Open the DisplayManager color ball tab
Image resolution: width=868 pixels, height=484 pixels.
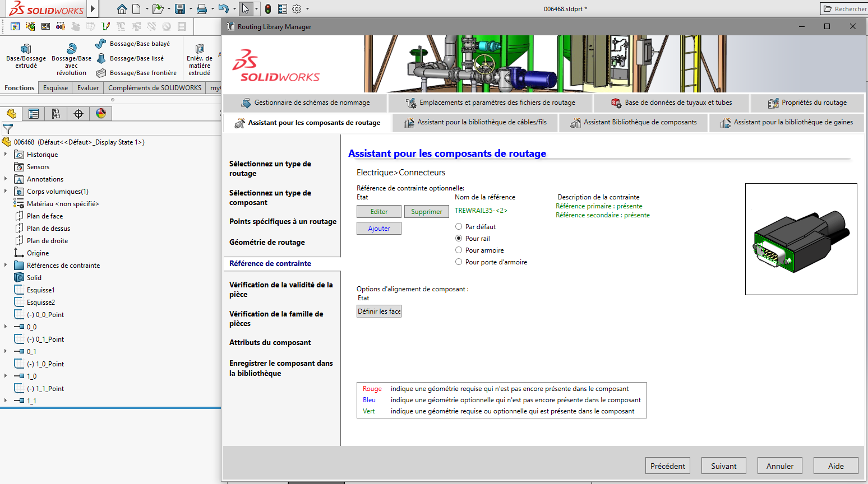coord(101,114)
